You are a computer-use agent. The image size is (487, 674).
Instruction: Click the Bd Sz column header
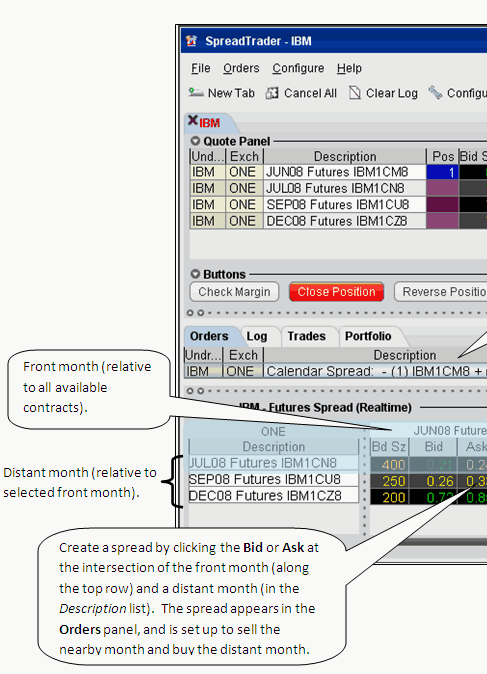(389, 447)
